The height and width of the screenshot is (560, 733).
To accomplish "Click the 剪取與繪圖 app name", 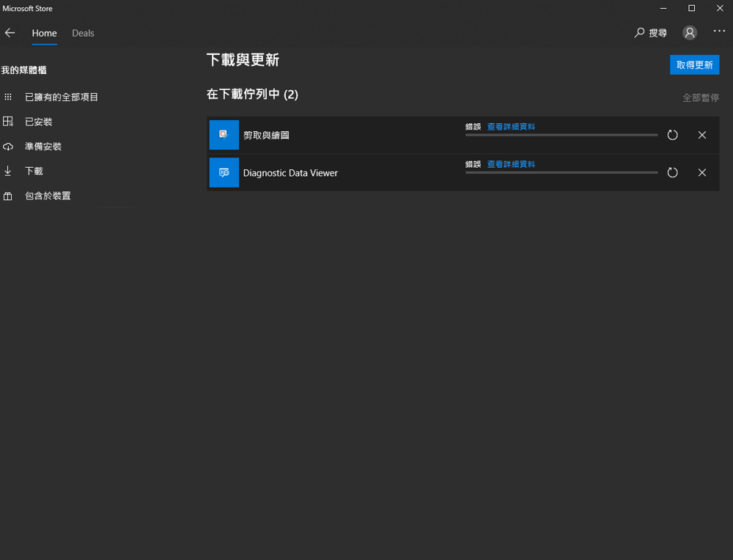I will tap(266, 135).
